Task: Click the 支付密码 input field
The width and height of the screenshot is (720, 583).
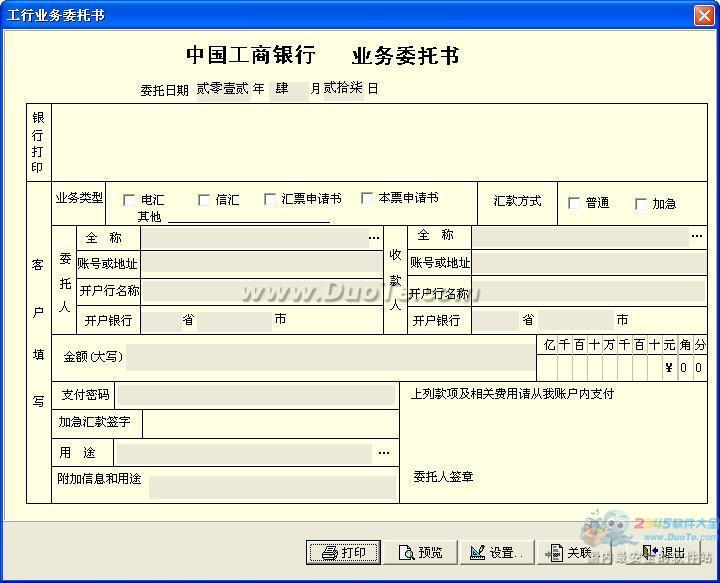Action: 256,395
